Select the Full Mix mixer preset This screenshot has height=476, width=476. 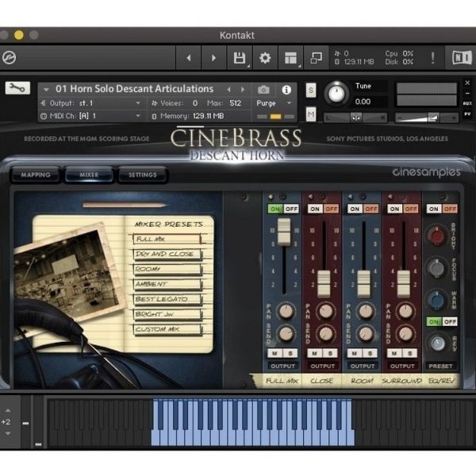click(x=167, y=239)
